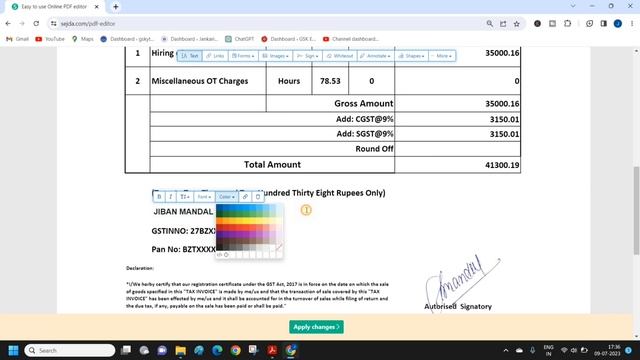Open Microsoft Edge from the taskbar

[x=217, y=350]
